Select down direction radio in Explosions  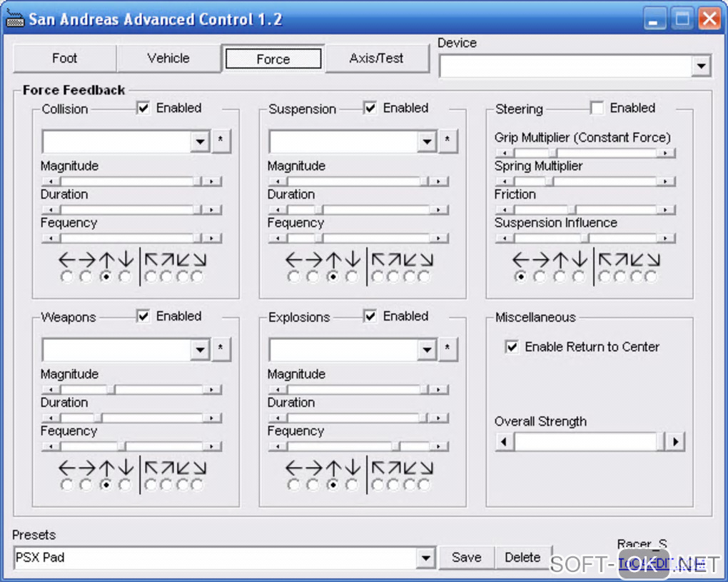point(352,485)
